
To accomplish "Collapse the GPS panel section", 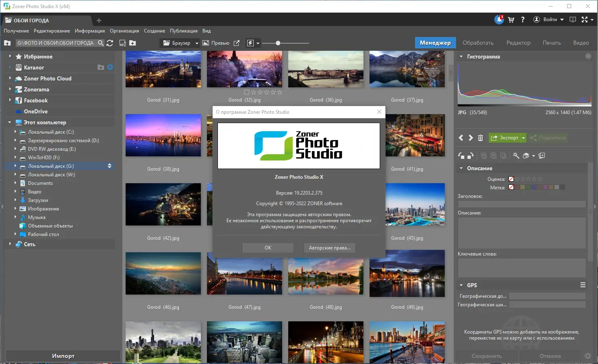I will [x=461, y=285].
